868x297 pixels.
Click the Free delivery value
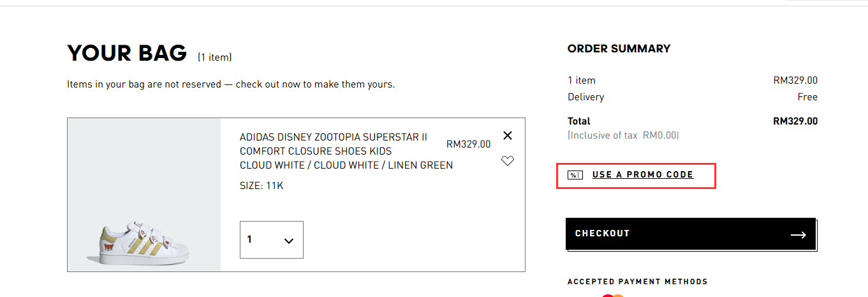pyautogui.click(x=807, y=97)
